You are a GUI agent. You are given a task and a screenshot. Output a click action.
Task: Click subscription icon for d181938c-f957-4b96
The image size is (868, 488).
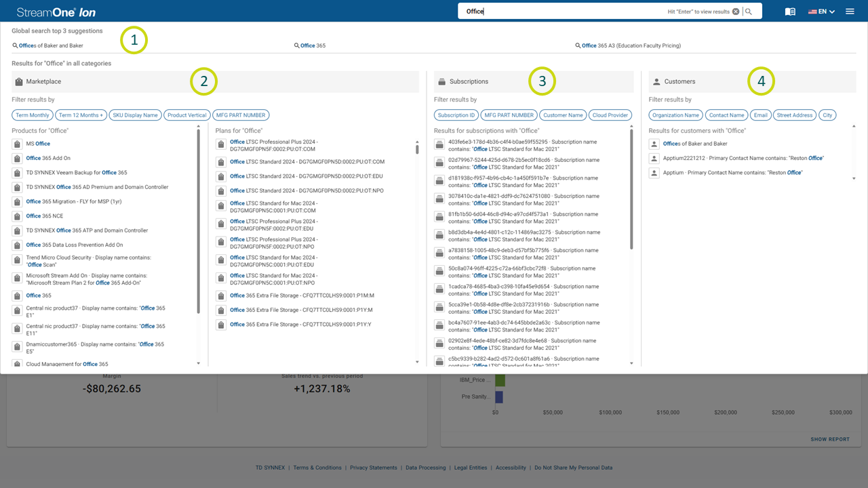[439, 180]
